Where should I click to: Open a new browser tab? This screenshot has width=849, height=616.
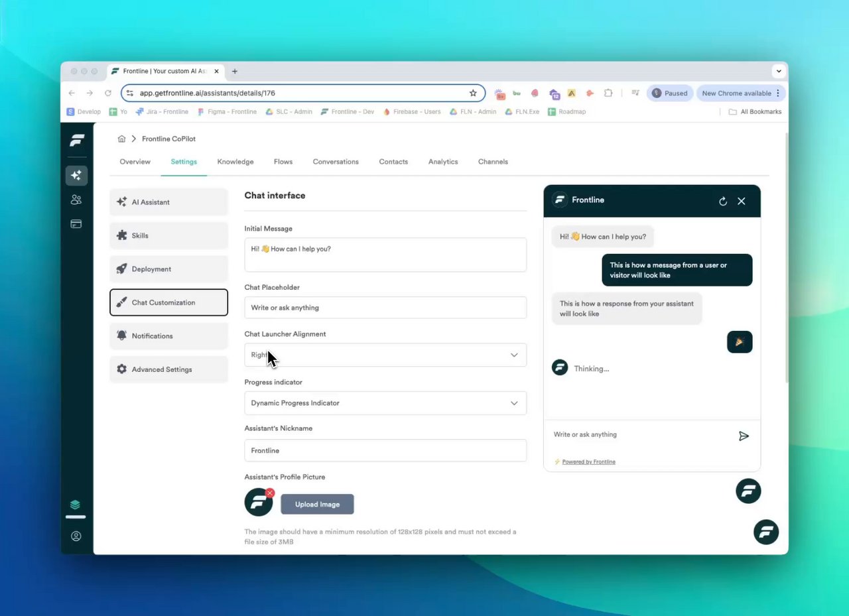click(x=235, y=72)
